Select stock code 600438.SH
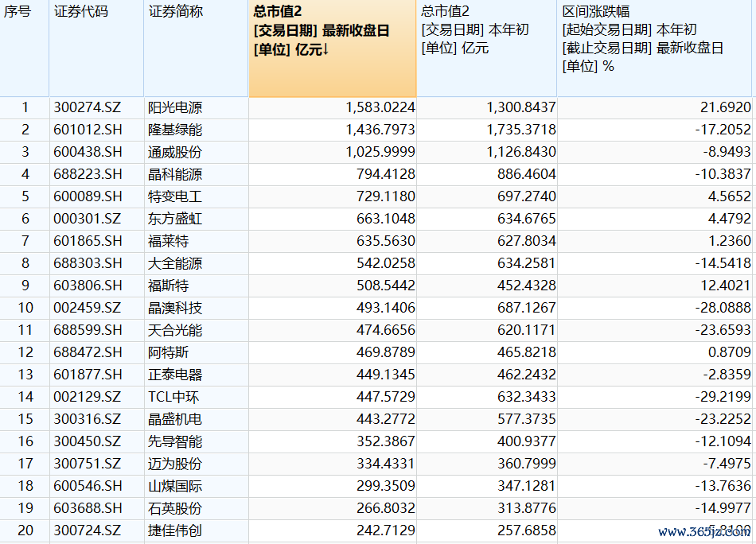 coord(88,152)
